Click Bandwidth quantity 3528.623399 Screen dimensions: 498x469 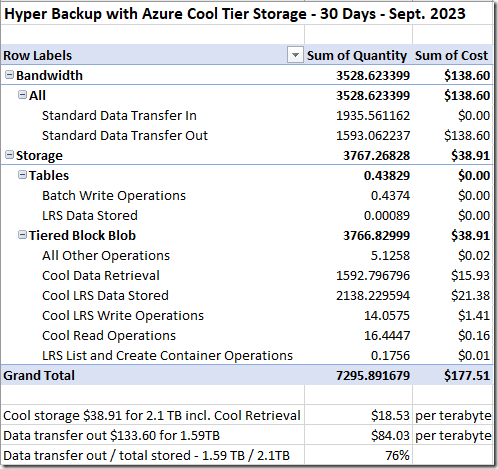point(373,76)
